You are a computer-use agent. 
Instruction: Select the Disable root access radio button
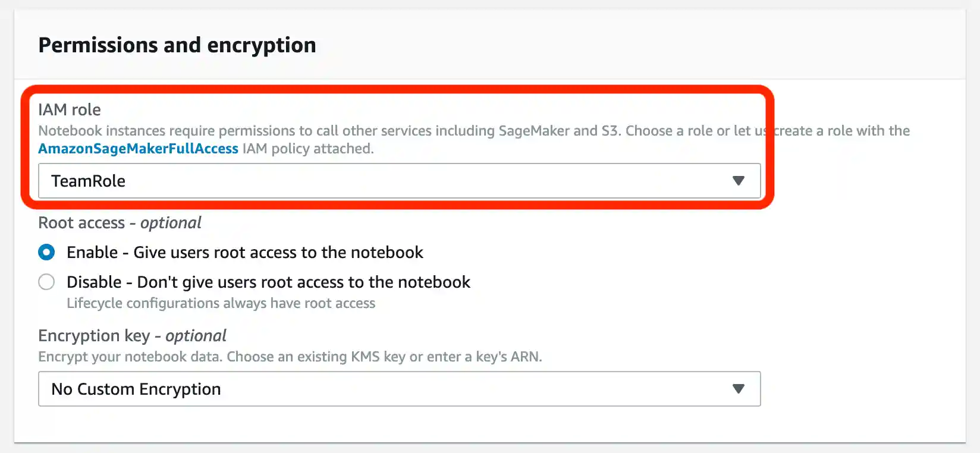46,282
